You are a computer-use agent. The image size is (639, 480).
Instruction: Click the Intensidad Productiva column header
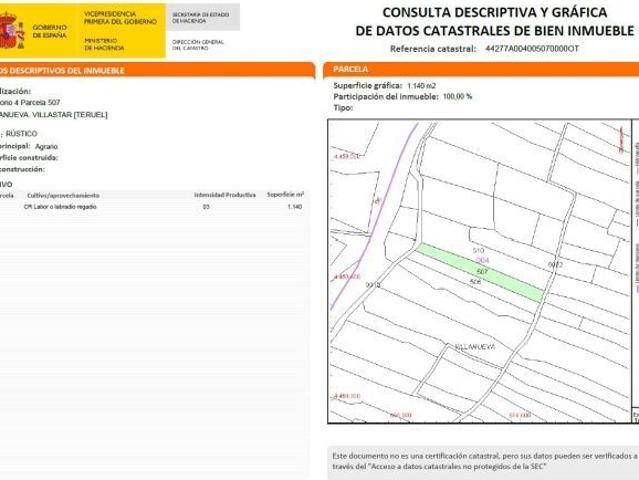(x=225, y=194)
